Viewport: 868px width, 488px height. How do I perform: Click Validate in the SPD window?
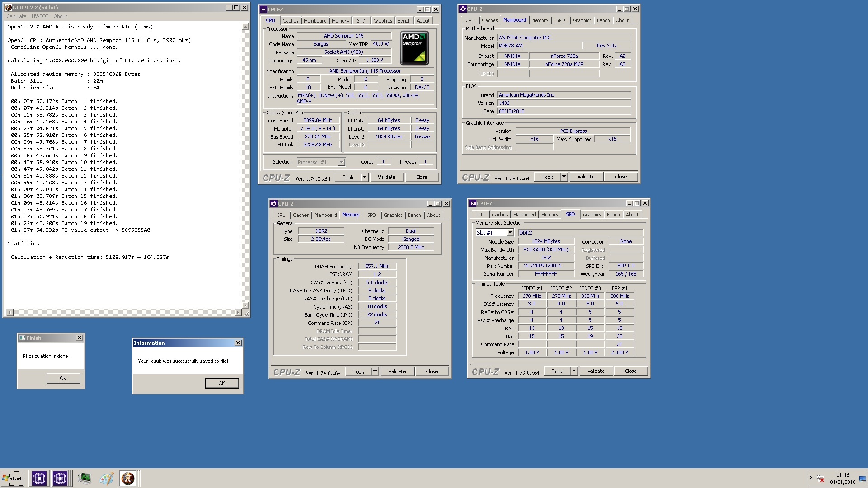[595, 371]
